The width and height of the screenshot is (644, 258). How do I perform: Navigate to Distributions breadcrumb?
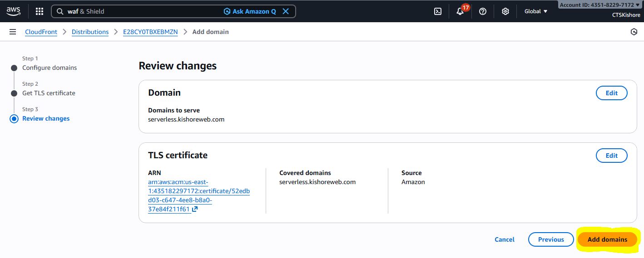tap(90, 32)
